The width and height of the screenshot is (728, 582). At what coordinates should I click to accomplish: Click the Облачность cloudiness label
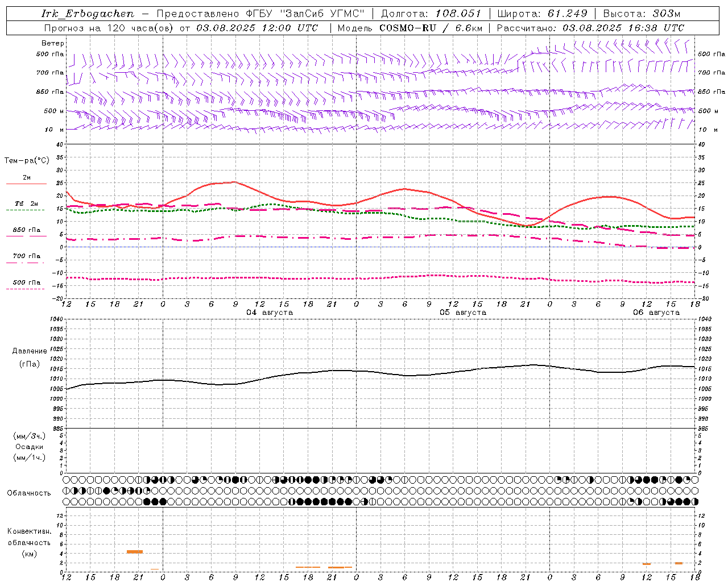click(29, 493)
